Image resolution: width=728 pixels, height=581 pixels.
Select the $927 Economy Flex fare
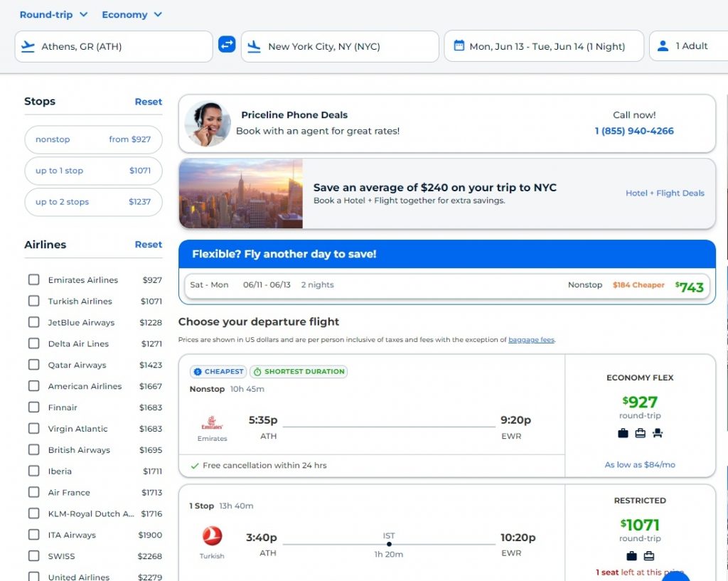641,416
